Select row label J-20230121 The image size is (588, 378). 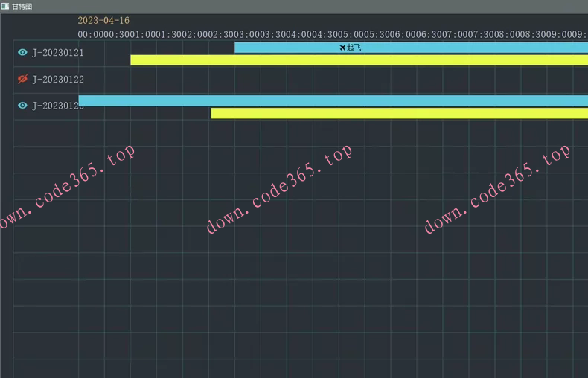pyautogui.click(x=58, y=53)
